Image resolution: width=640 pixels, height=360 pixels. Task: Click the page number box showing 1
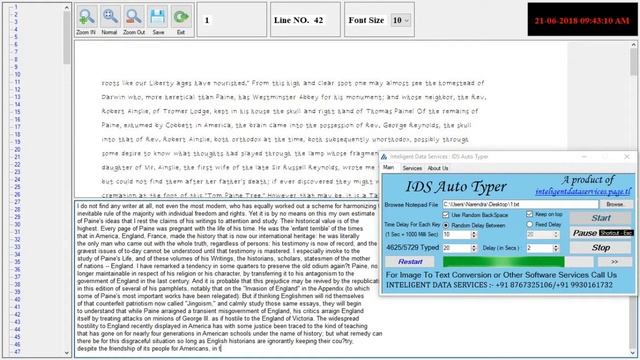coord(231,20)
